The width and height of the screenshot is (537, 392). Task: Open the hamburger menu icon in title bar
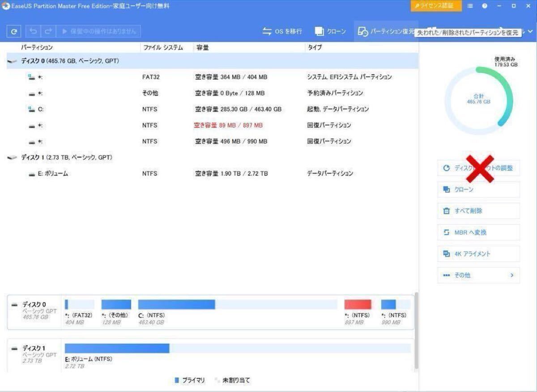click(x=470, y=6)
